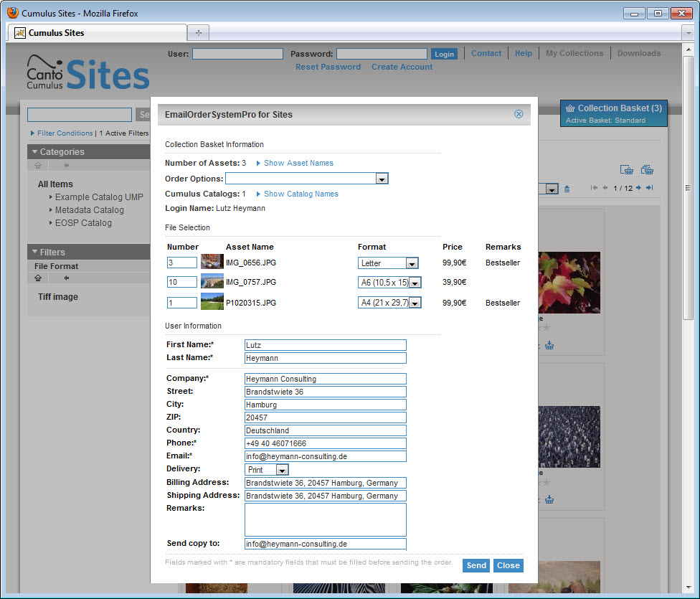
Task: Add leaves image to basket
Action: point(549,345)
